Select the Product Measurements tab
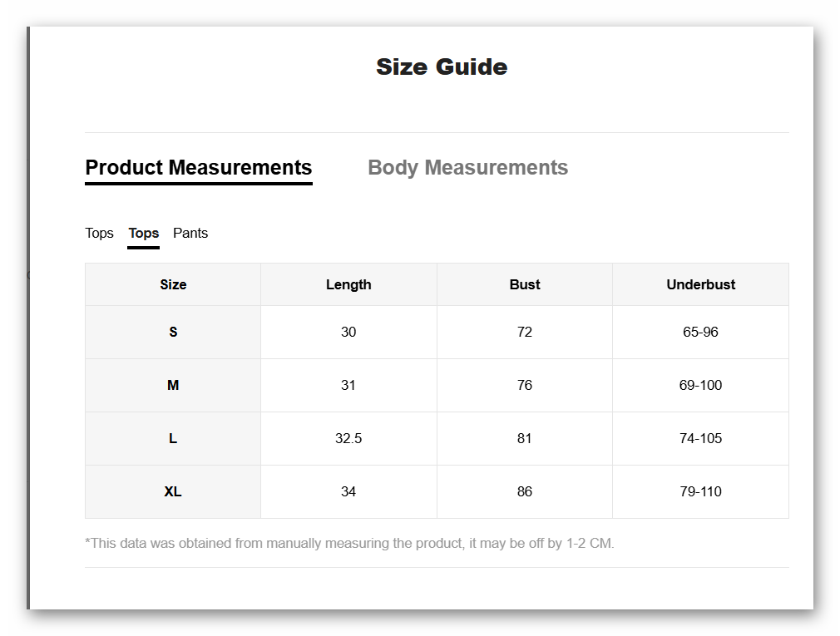 point(199,168)
